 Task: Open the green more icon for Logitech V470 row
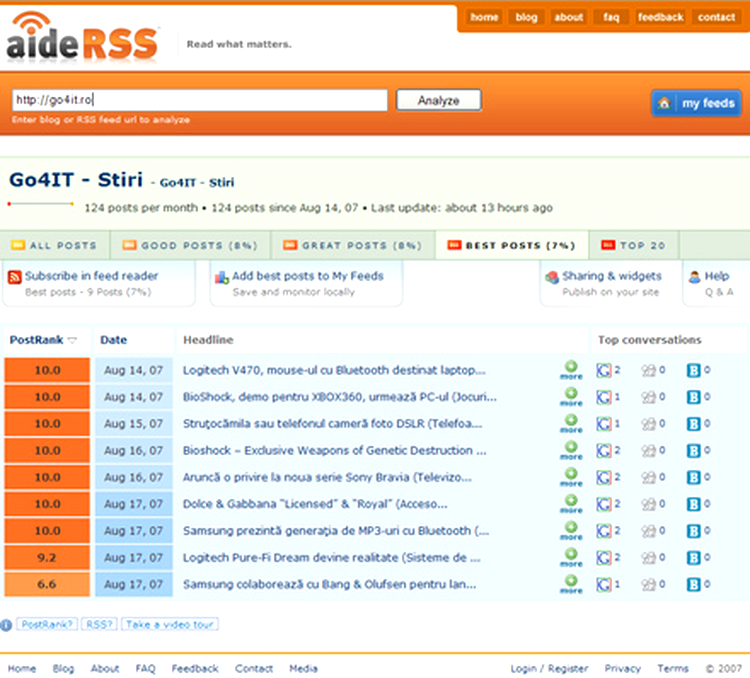tap(571, 370)
